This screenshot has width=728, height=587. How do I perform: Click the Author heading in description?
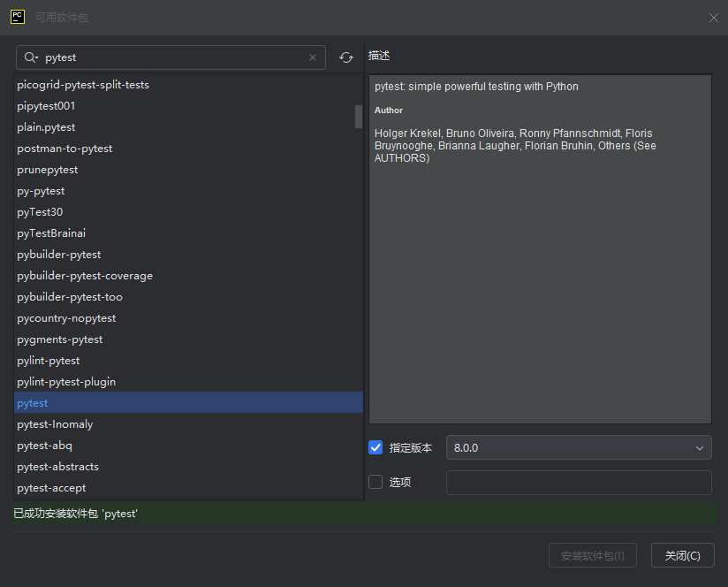pyautogui.click(x=389, y=111)
